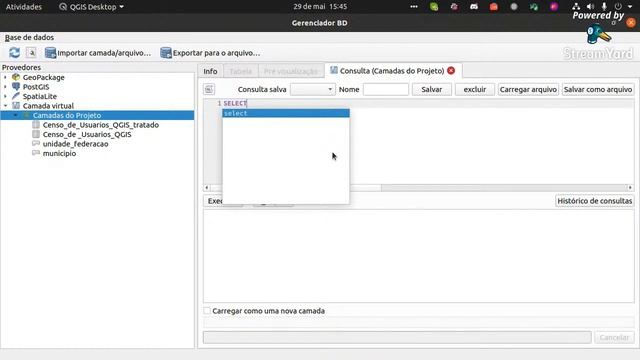Select municipio layer in tree

click(x=59, y=153)
